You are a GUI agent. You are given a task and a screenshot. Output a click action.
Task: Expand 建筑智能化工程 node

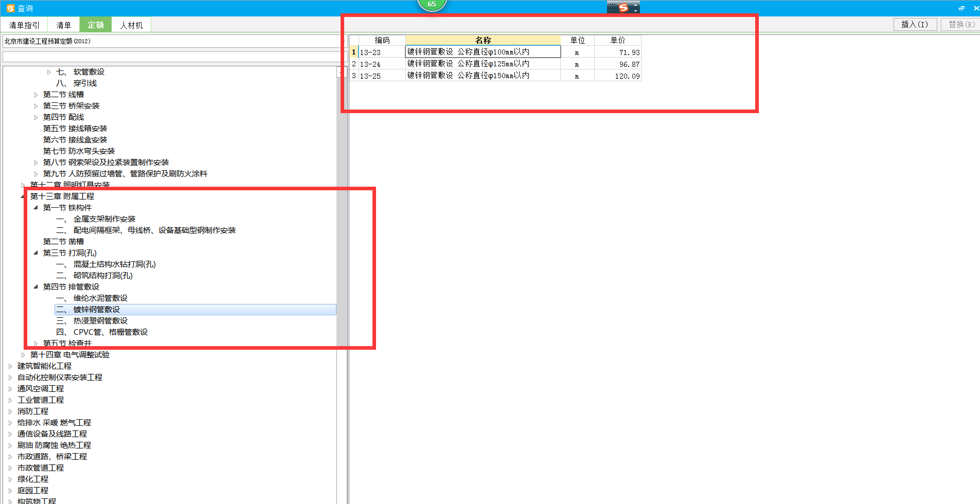10,366
